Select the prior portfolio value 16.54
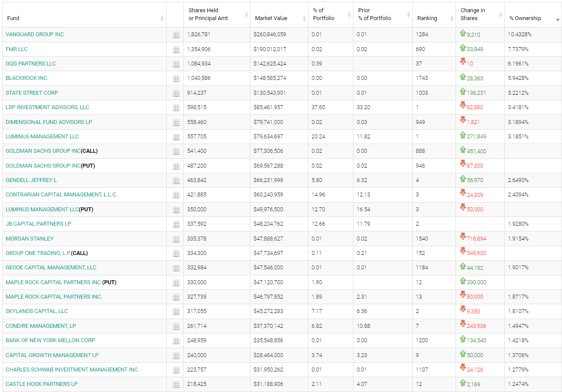 click(364, 210)
